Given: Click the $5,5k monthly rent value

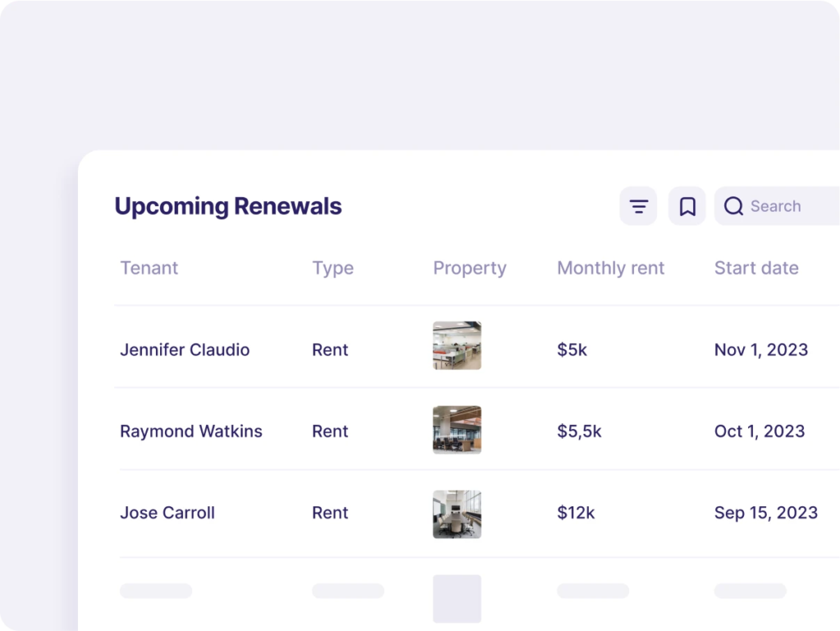Looking at the screenshot, I should [x=579, y=432].
